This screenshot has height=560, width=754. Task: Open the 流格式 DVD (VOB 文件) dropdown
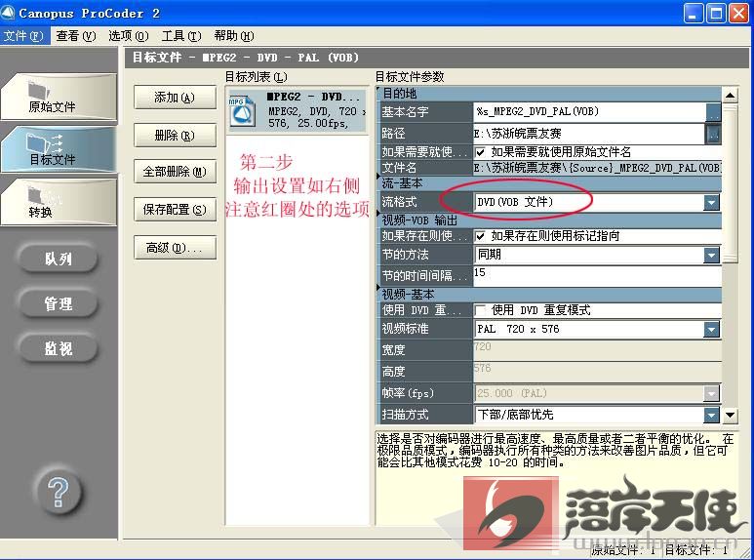[712, 202]
